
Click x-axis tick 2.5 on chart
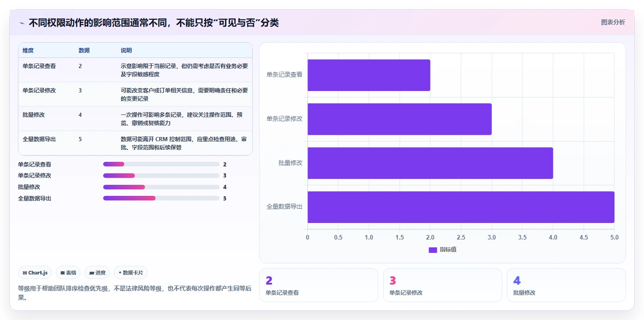pyautogui.click(x=461, y=237)
